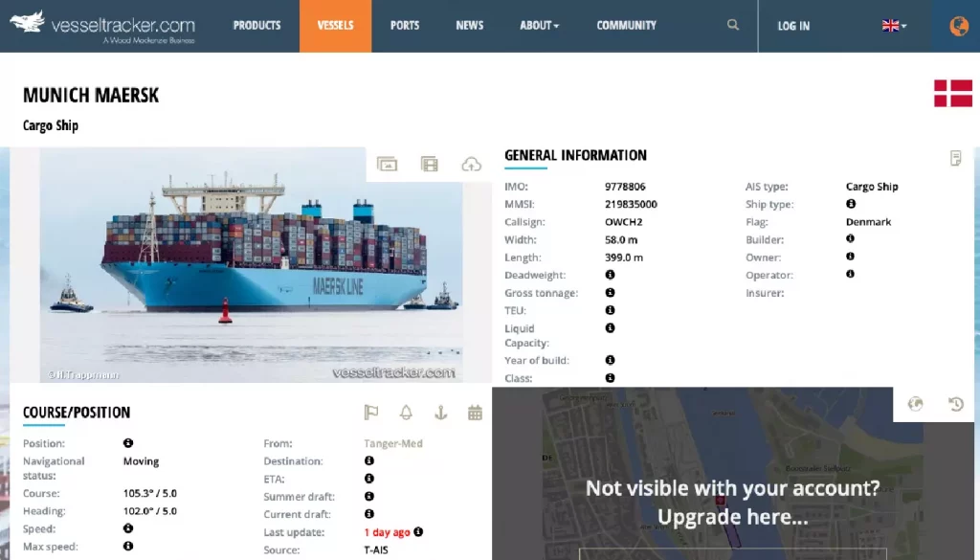The image size is (980, 560).
Task: Click the globe icon above the map
Action: pyautogui.click(x=915, y=404)
